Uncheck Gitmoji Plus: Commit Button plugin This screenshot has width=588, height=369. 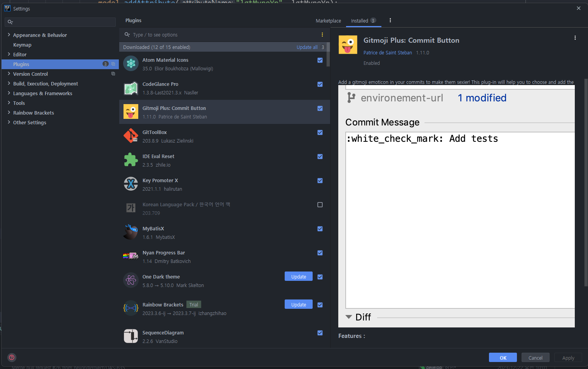point(320,108)
